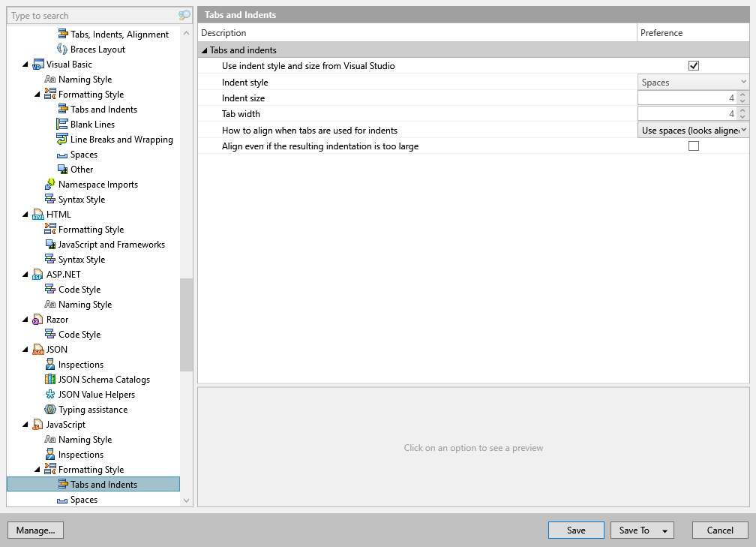Click the Save button

(x=576, y=530)
